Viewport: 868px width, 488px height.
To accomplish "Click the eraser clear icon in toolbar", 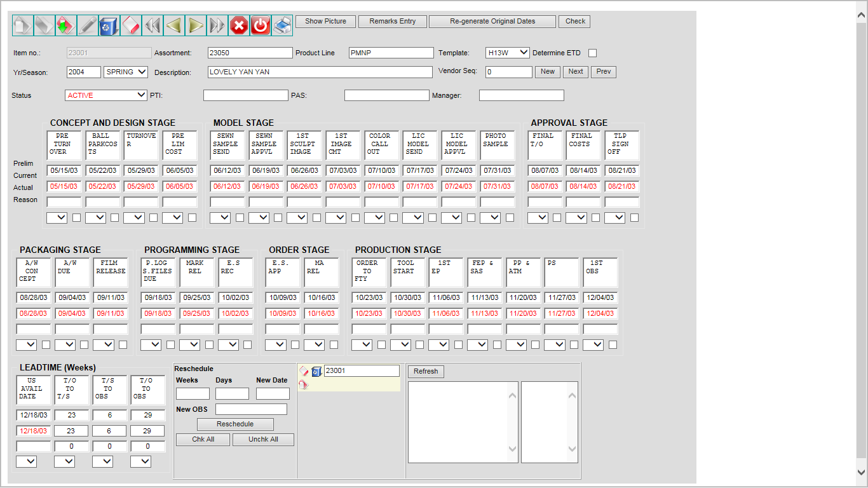I will [x=131, y=25].
